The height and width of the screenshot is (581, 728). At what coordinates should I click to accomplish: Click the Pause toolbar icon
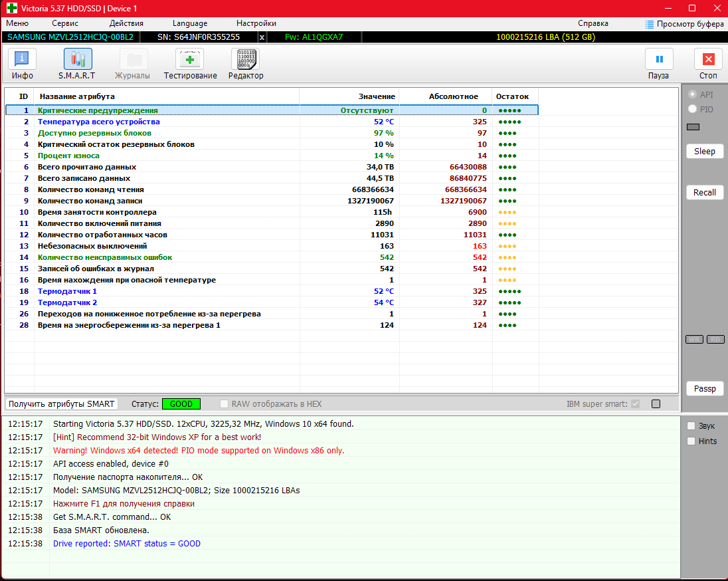[658, 60]
